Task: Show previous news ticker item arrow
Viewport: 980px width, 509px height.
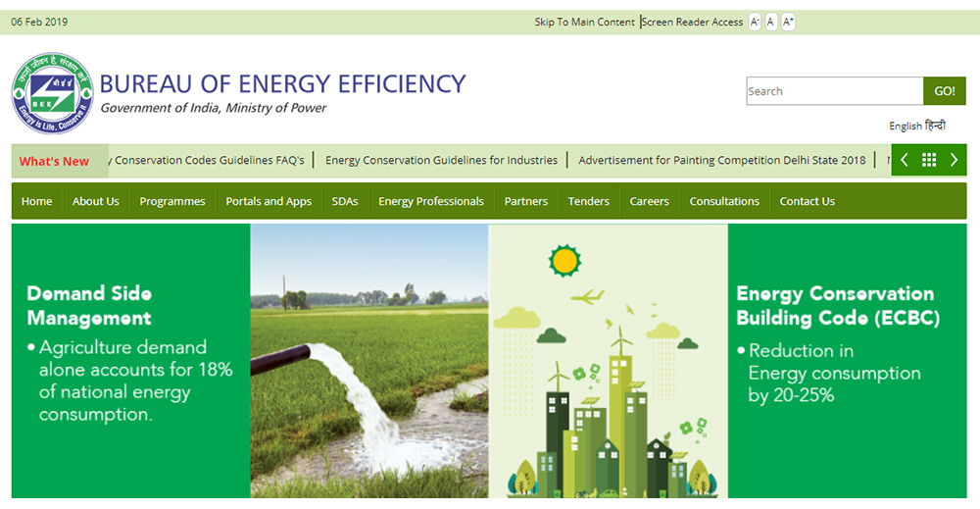Action: [904, 160]
